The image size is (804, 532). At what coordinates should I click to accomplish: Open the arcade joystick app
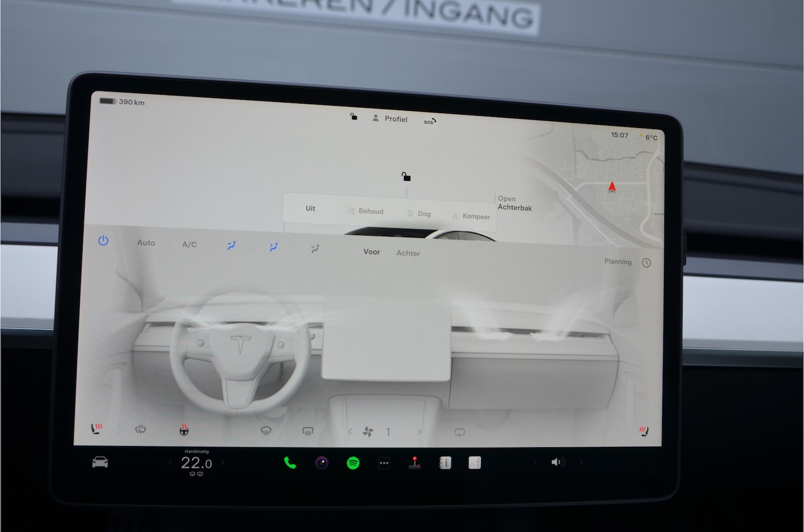click(414, 463)
